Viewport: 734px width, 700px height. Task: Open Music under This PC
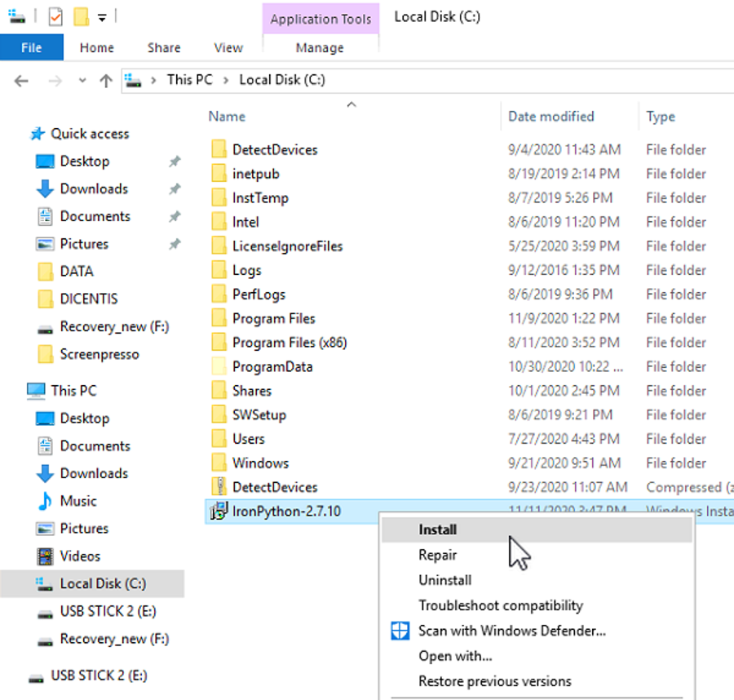pos(78,501)
